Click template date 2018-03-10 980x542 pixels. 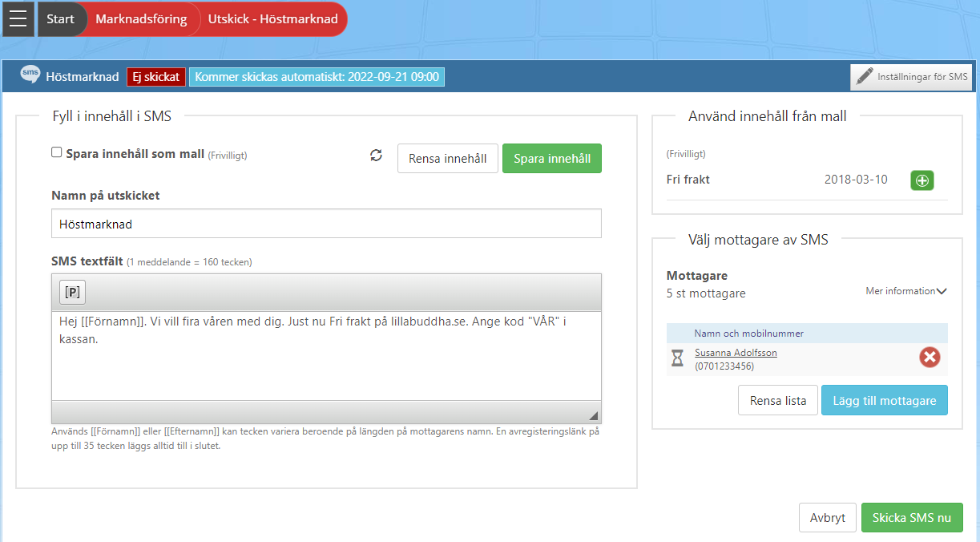(x=856, y=180)
